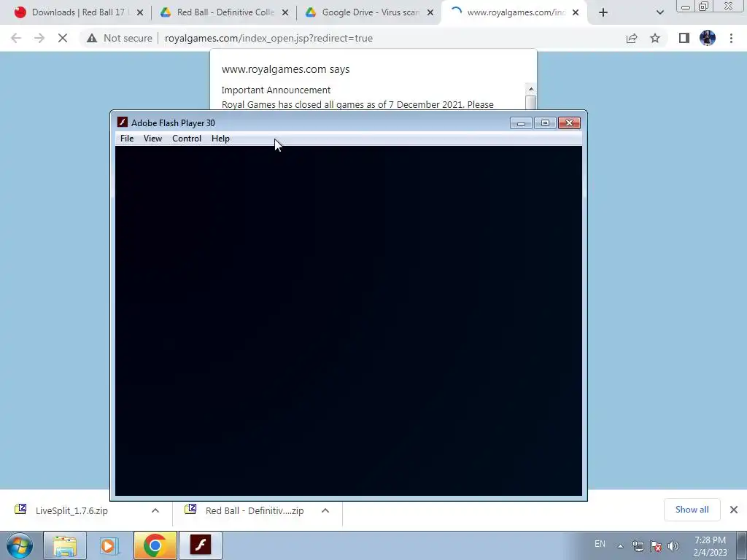Viewport: 747px width, 560px height.
Task: Open Windows Explorer from taskbar
Action: pos(65,545)
